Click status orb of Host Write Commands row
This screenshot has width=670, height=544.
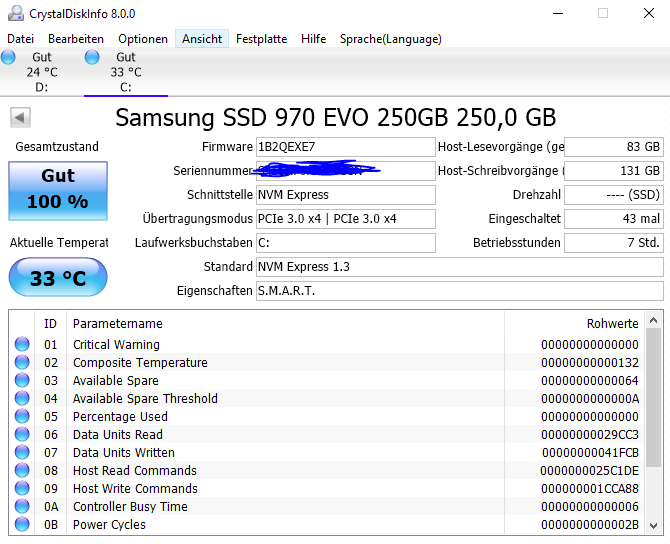tap(22, 488)
